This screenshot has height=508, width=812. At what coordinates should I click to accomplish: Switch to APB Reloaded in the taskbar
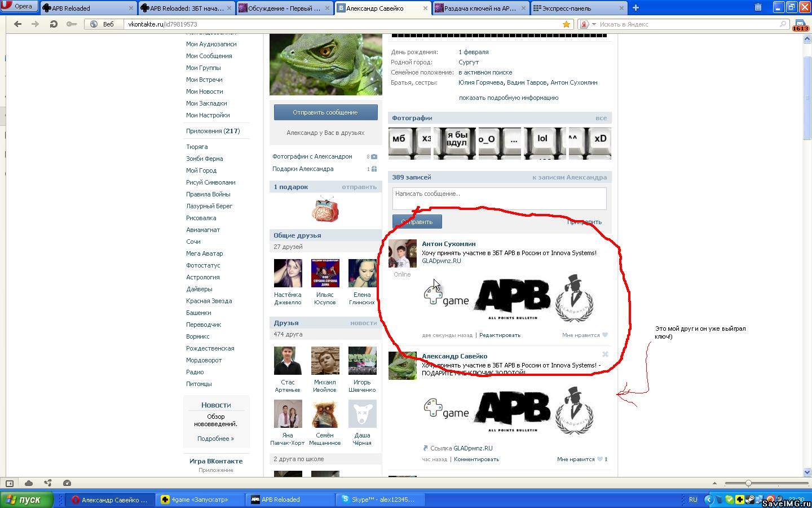(x=290, y=500)
